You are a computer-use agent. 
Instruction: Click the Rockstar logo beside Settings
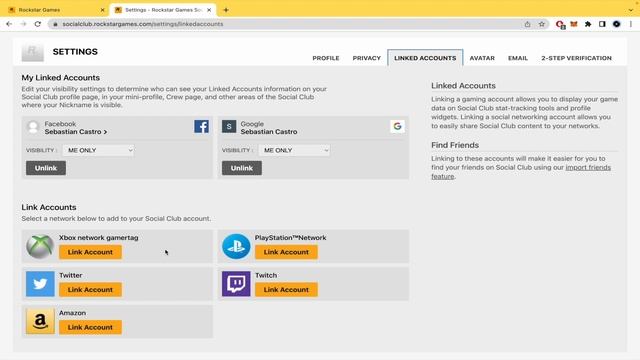point(33,52)
